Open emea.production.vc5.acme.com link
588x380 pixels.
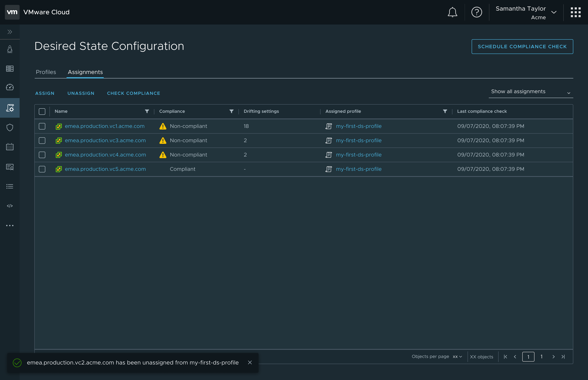(105, 169)
